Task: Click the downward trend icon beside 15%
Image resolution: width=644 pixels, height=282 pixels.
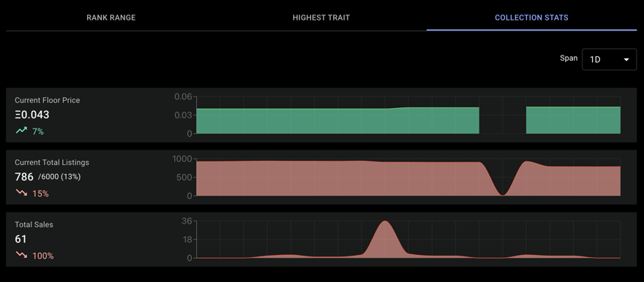Action: coord(21,193)
